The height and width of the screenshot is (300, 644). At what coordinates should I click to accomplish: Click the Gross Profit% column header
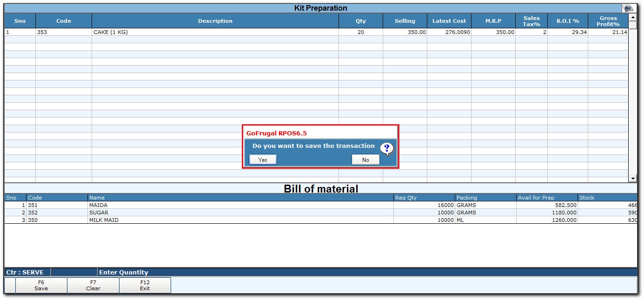click(608, 21)
